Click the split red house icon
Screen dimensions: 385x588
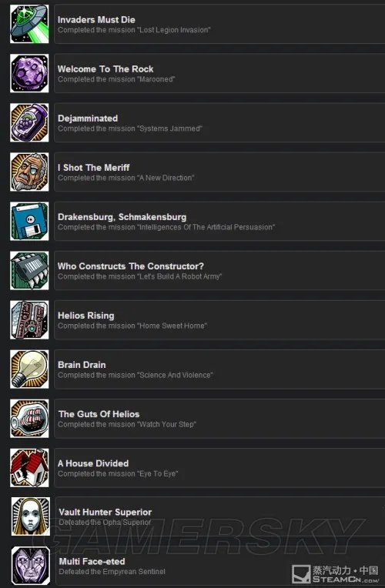(x=29, y=468)
